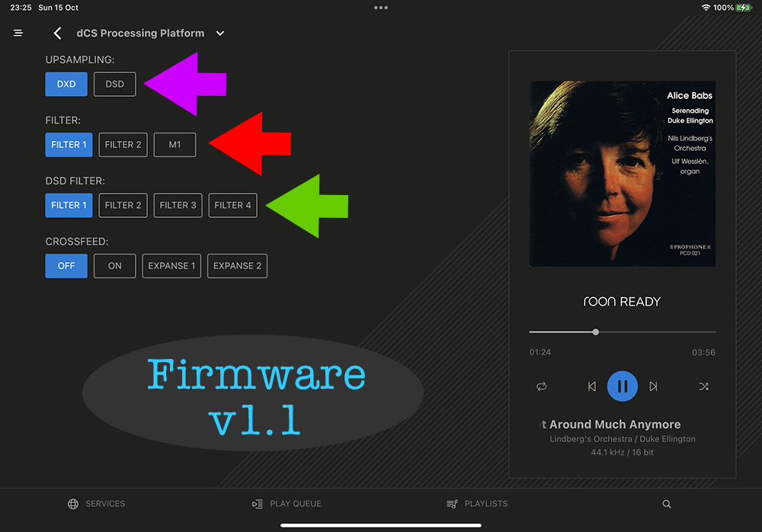This screenshot has width=762, height=532.
Task: Click the playback progress slider knob
Action: point(595,332)
